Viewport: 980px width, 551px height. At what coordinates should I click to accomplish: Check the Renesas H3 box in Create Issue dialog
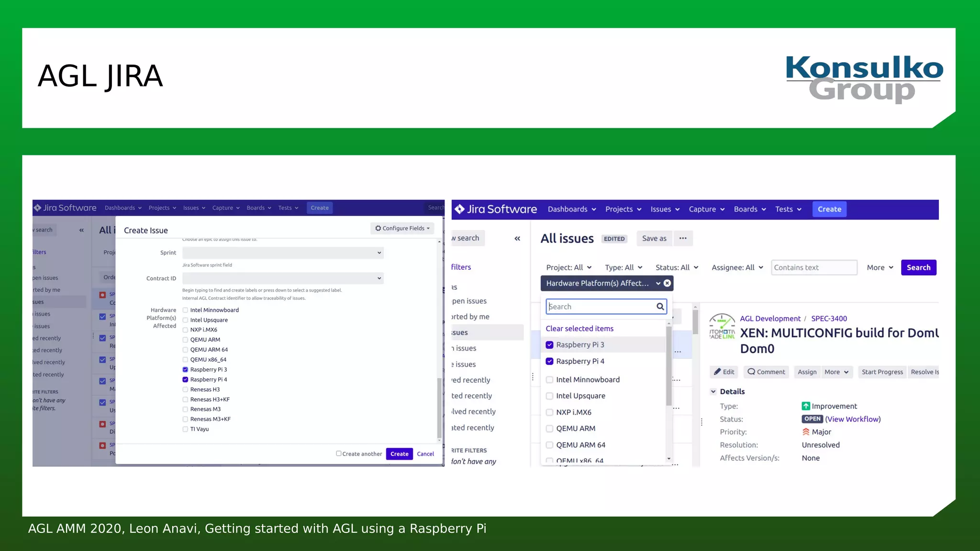point(185,389)
